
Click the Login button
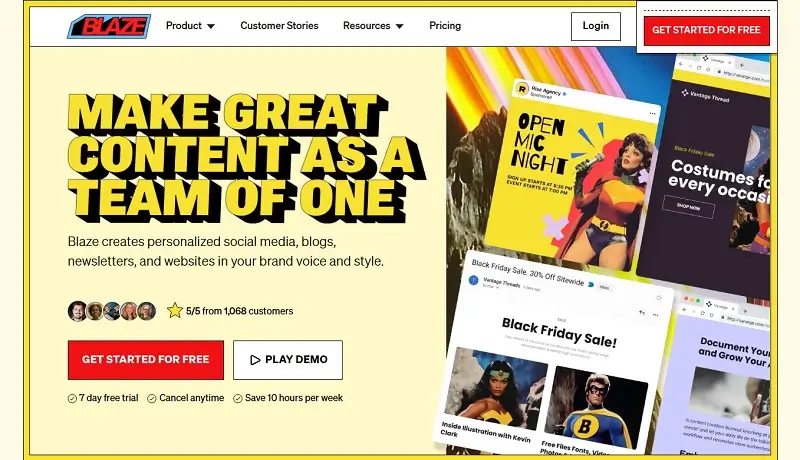pos(596,26)
